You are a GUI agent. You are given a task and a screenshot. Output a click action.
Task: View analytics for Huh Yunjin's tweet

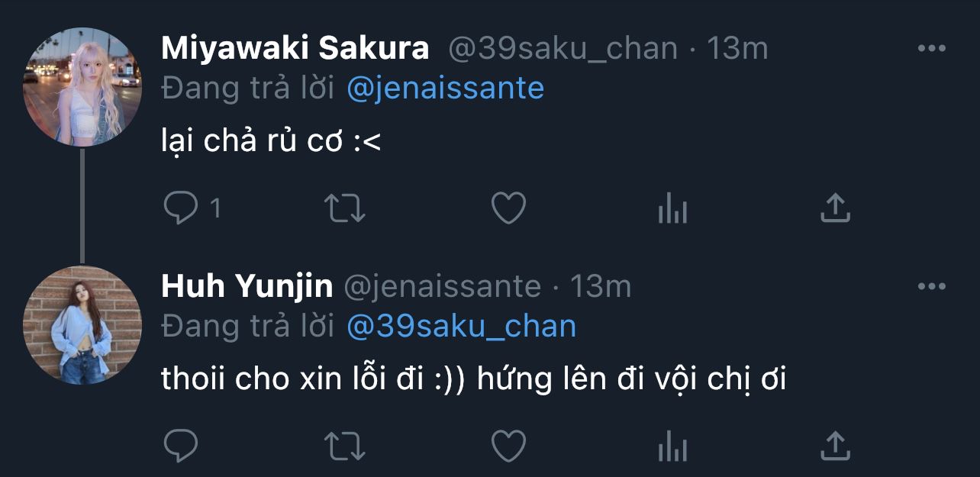pos(672,446)
